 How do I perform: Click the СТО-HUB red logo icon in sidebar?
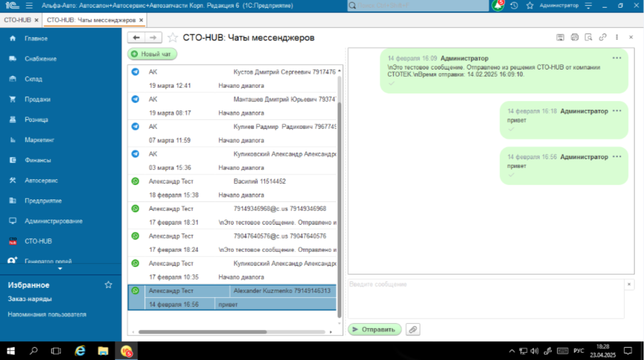coord(13,241)
